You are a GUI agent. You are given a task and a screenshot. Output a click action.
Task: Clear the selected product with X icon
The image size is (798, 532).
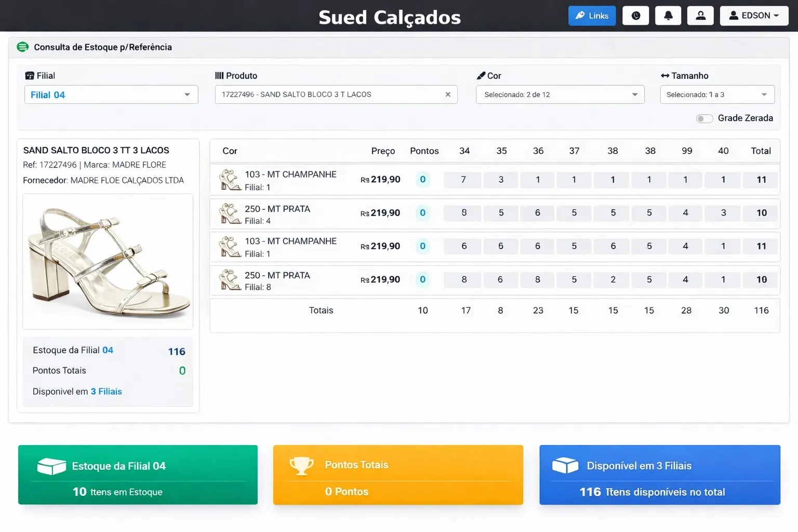tap(448, 95)
